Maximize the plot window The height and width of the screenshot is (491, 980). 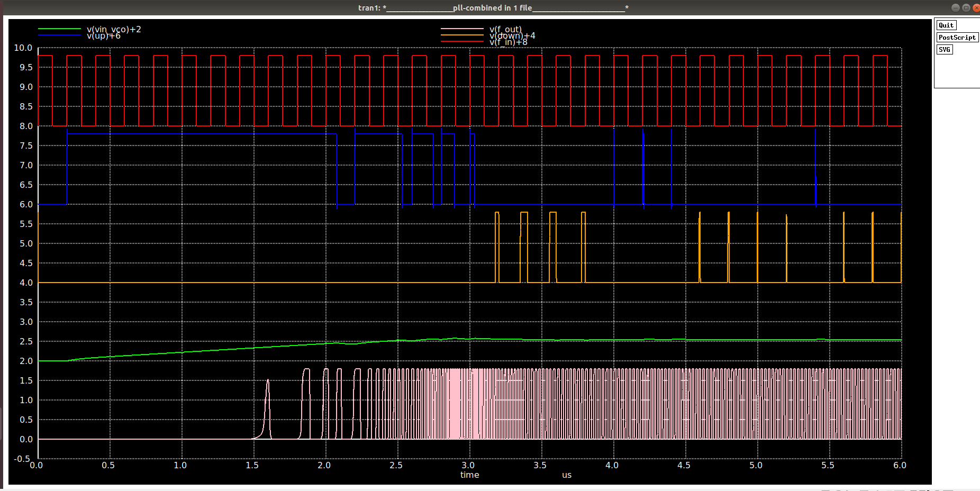[966, 7]
